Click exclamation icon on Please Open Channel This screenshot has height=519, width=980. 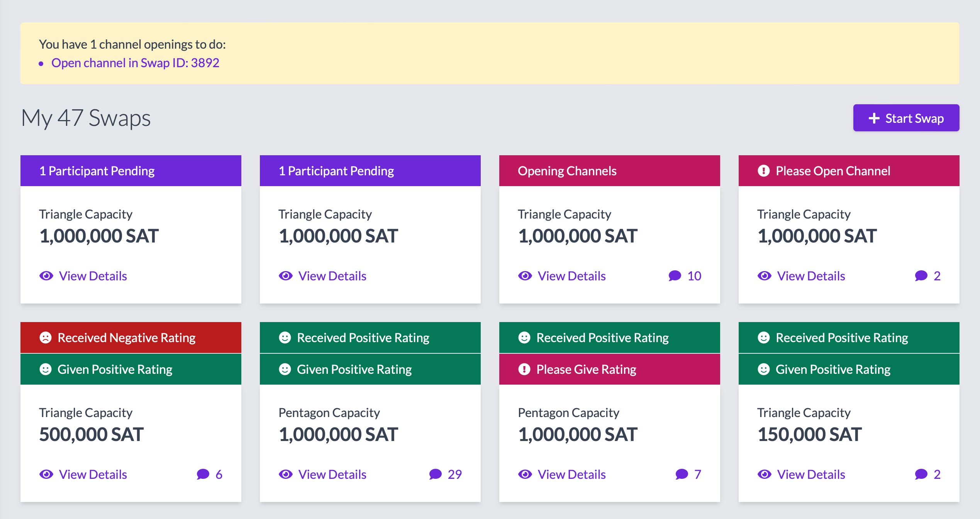pos(763,171)
